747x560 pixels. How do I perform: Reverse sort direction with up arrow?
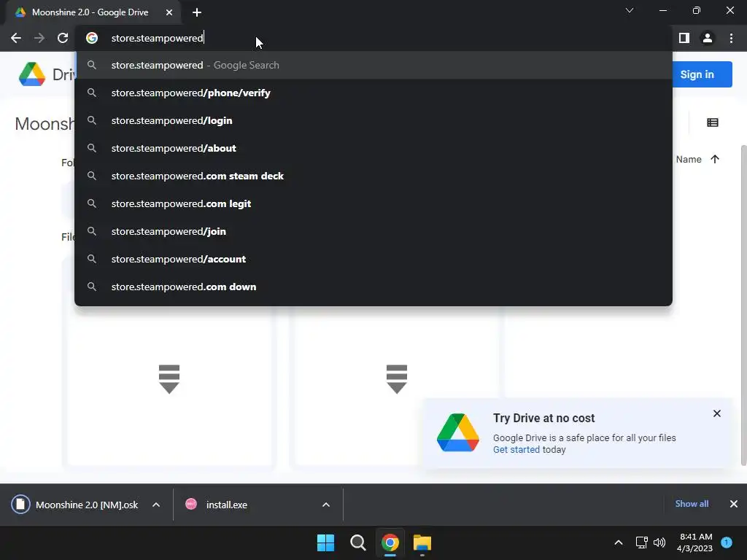715,160
